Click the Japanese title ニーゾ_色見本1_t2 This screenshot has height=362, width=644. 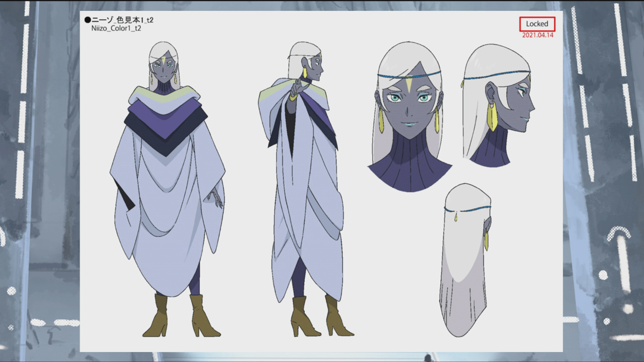pos(122,20)
